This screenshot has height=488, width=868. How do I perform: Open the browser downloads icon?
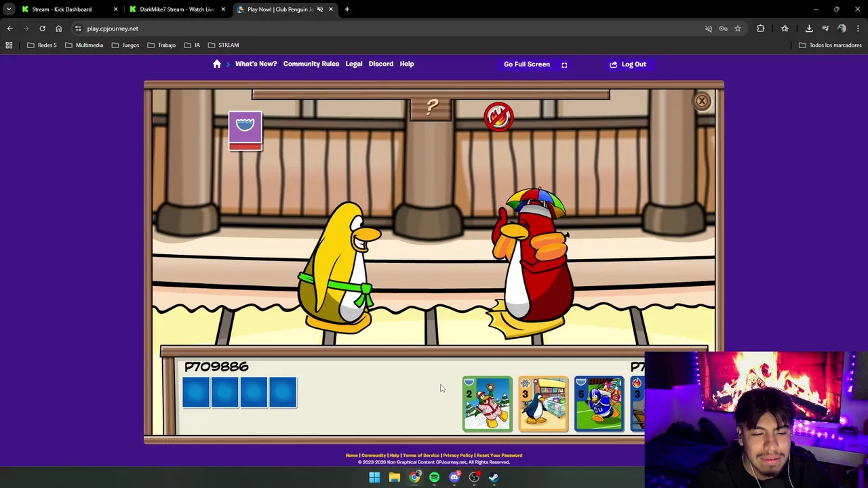click(x=809, y=28)
